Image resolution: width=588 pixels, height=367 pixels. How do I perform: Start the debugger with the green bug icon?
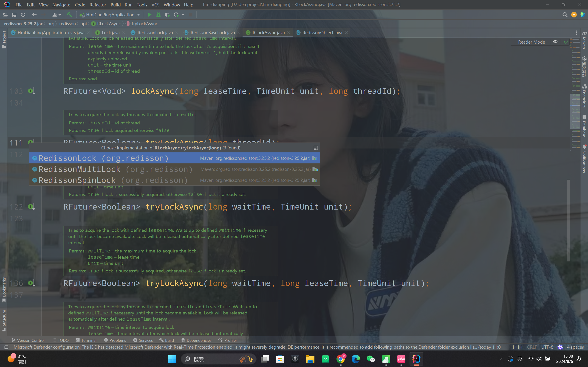point(158,15)
